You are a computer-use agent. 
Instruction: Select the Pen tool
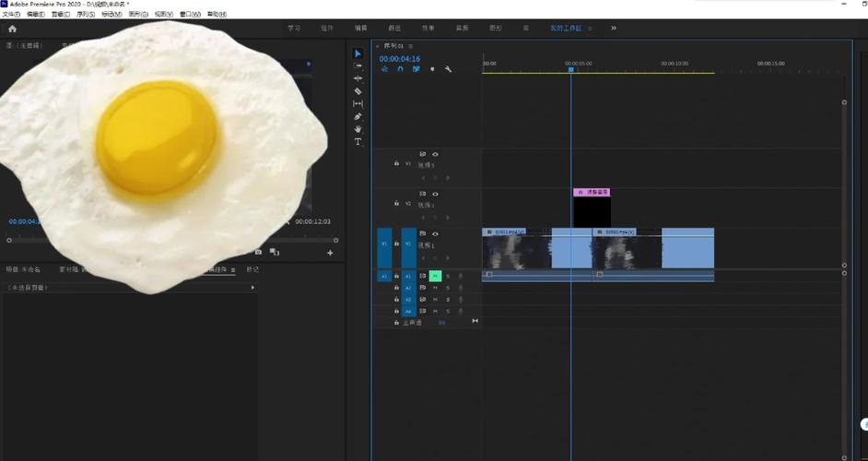[x=358, y=116]
